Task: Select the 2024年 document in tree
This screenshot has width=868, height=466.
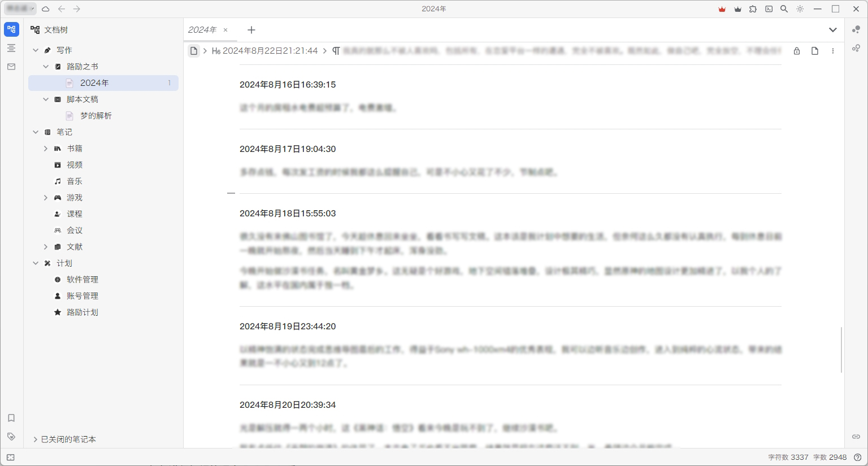Action: click(103, 83)
